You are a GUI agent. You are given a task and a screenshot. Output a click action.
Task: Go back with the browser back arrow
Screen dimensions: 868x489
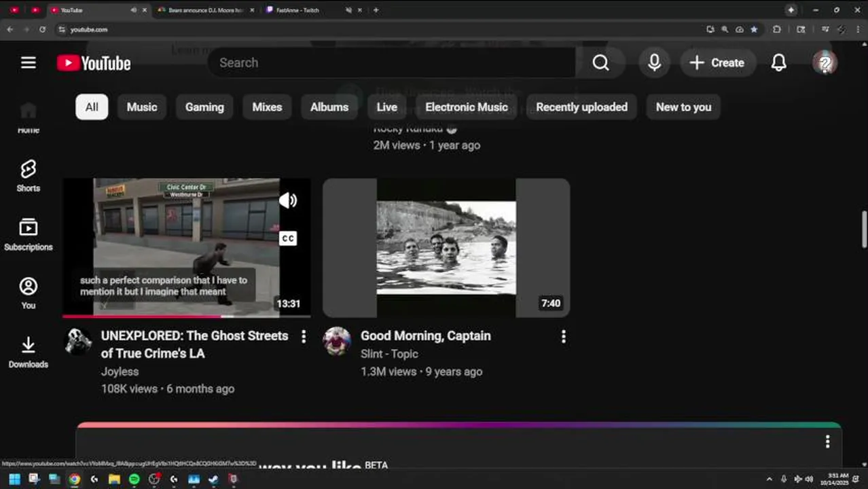[x=10, y=29]
